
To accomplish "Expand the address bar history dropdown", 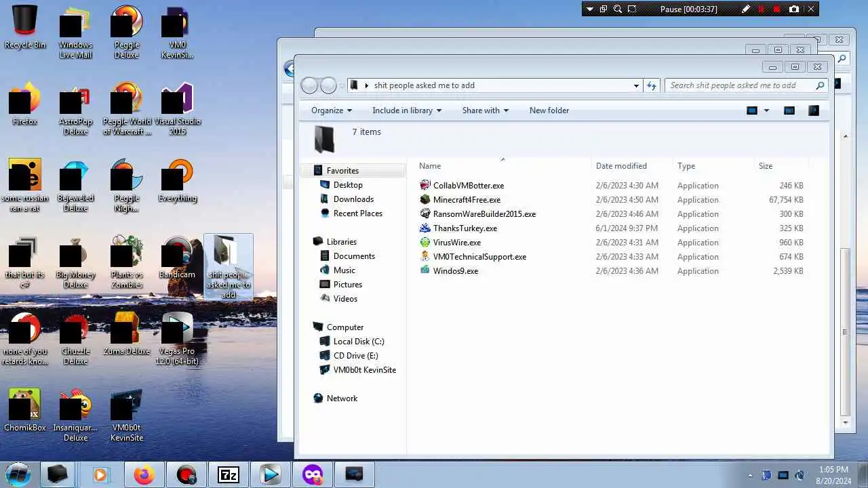I will tap(636, 85).
